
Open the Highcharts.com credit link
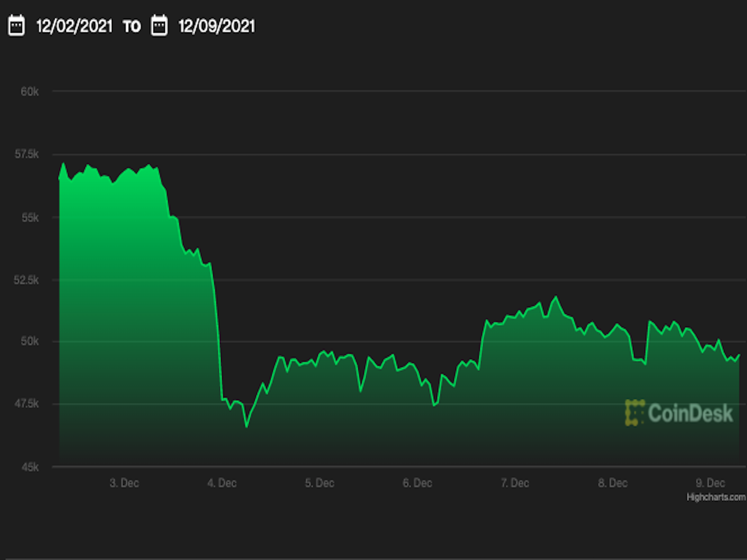pyautogui.click(x=716, y=497)
